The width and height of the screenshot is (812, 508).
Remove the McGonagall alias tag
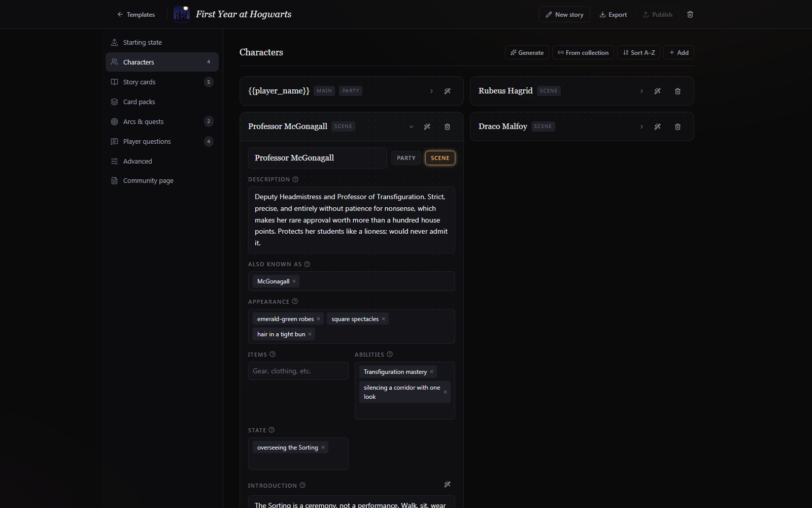click(294, 281)
